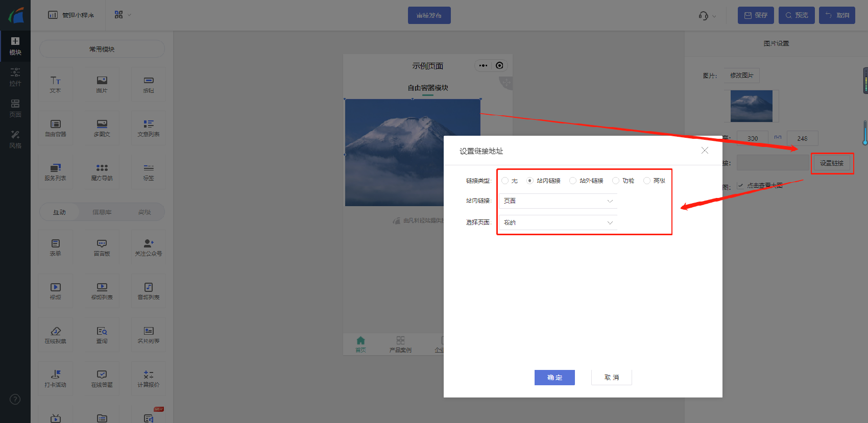
Task: Confirm the link with 确定 button
Action: [554, 378]
